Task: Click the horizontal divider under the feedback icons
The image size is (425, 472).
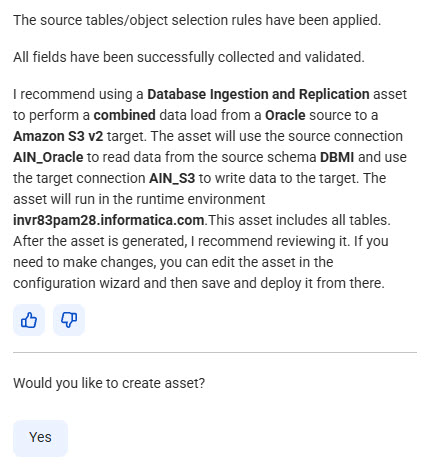Action: (215, 352)
